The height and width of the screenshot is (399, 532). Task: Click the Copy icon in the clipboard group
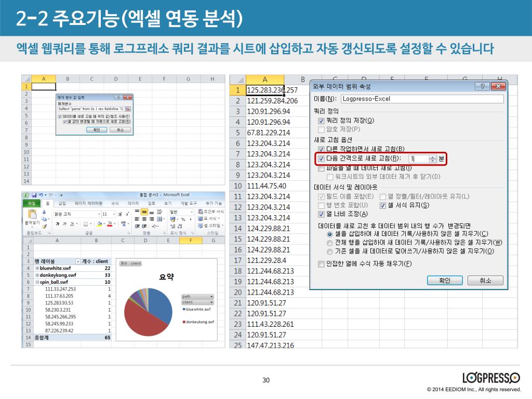(x=44, y=219)
